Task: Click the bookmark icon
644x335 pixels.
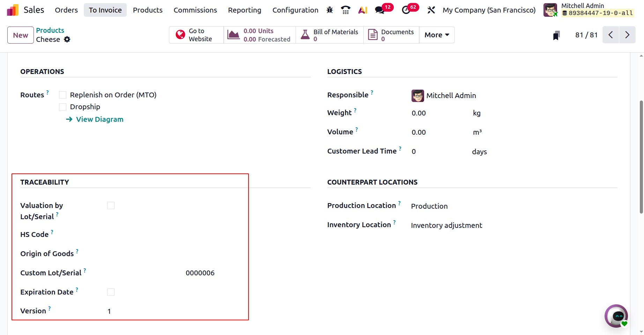Action: (x=556, y=35)
